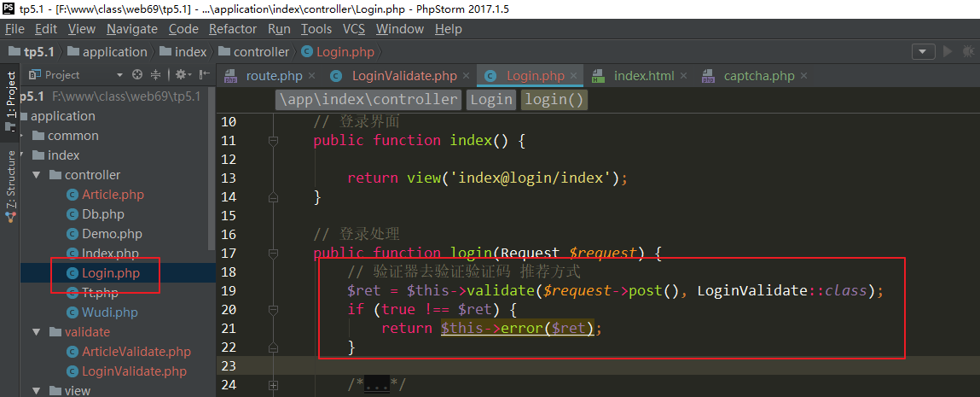Open the Refactor menu
Viewport: 980px width, 397px height.
tap(233, 29)
